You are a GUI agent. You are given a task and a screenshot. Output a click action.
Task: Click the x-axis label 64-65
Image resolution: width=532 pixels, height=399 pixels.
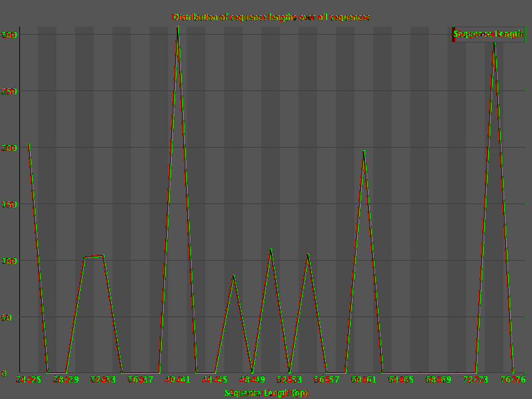(x=401, y=379)
